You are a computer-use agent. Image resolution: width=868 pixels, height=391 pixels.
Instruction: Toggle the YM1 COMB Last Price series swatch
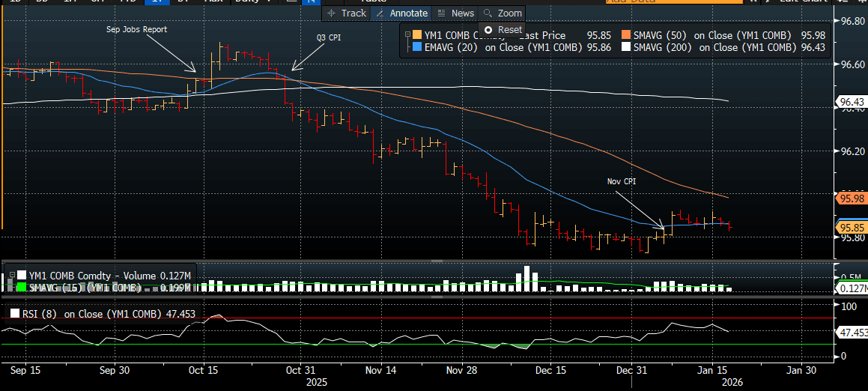tap(417, 35)
